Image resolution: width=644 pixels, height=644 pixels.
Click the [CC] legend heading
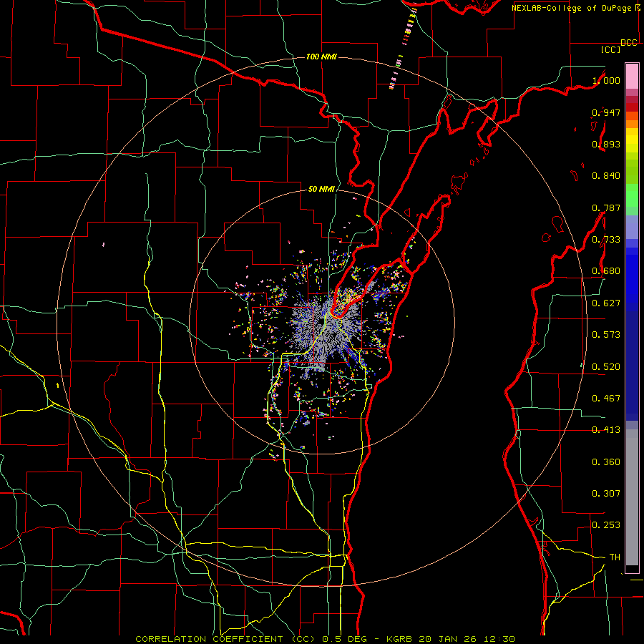coord(610,49)
